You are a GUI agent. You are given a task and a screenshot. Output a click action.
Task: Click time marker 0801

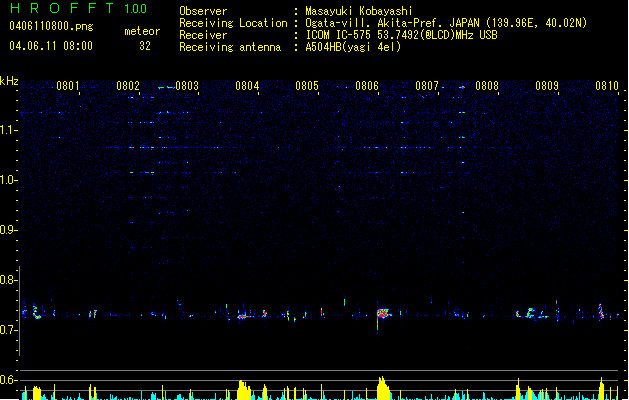[67, 86]
